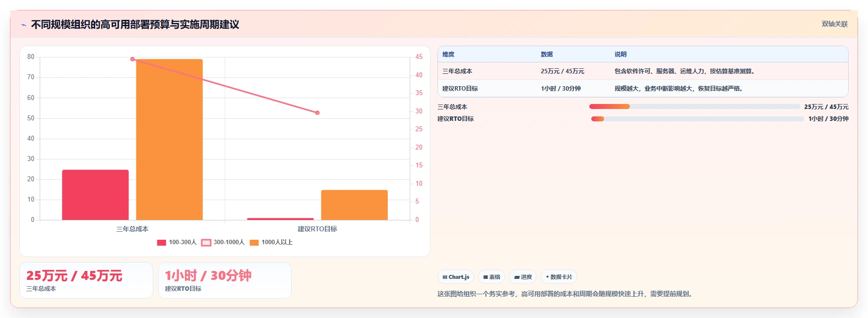Click the 建议RTO目标 x-axis label
The image size is (868, 318).
click(x=317, y=229)
